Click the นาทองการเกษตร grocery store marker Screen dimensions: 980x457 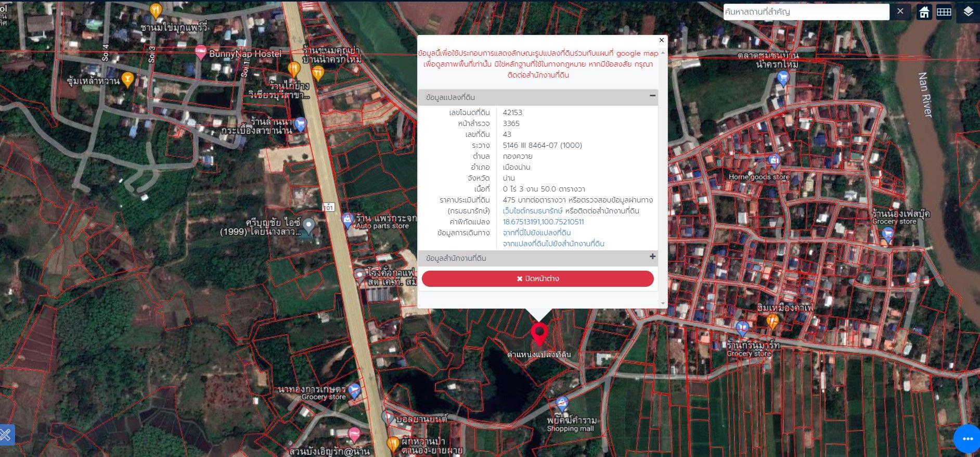point(354,390)
